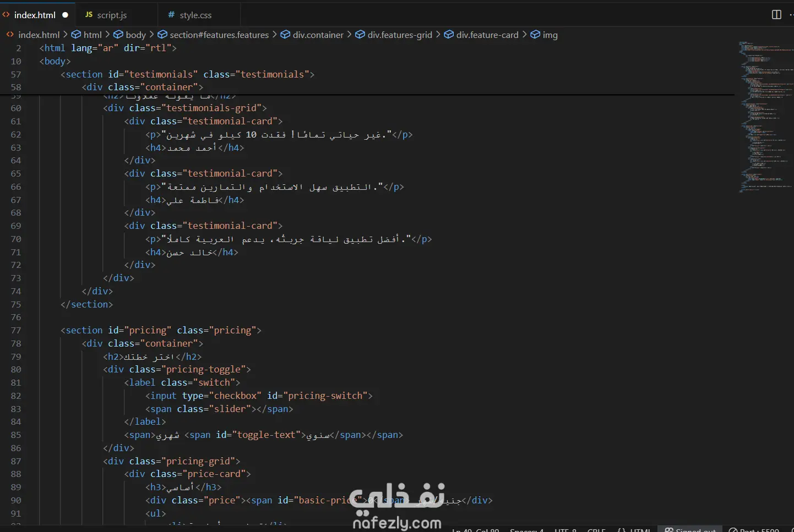Select line number 64 in the gutter

(x=16, y=161)
